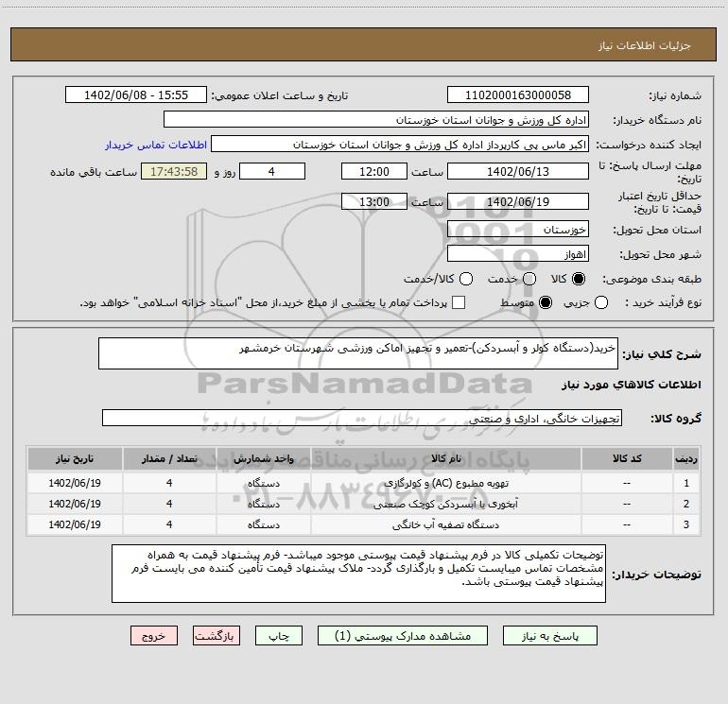The image size is (728, 704).
Task: Click the validity time field 13:00
Action: [374, 202]
